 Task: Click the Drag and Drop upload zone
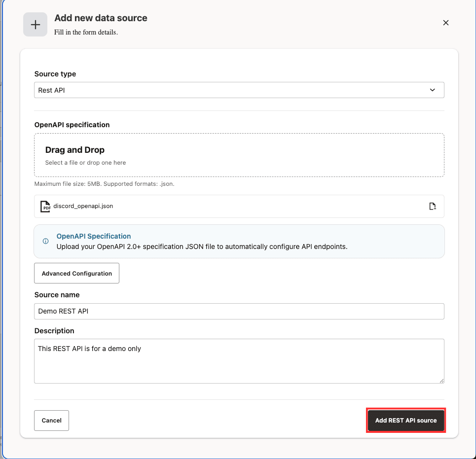coord(239,153)
